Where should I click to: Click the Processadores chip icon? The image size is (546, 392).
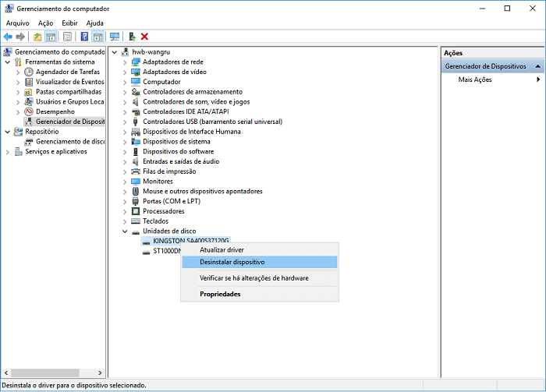136,211
